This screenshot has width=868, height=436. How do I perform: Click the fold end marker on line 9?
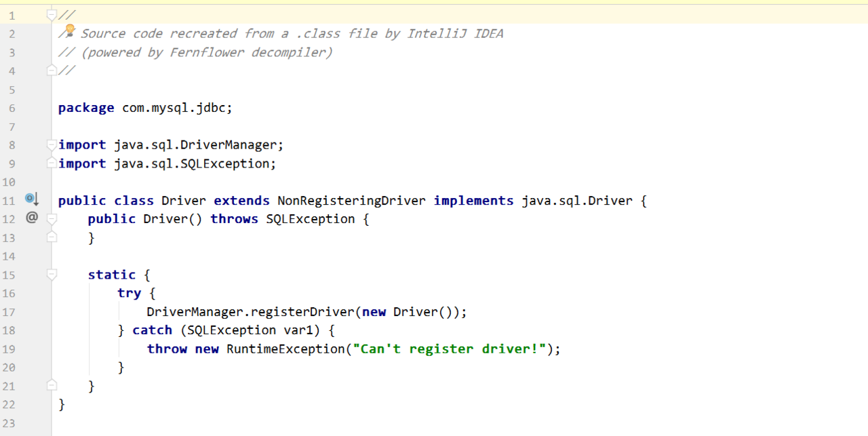click(52, 163)
